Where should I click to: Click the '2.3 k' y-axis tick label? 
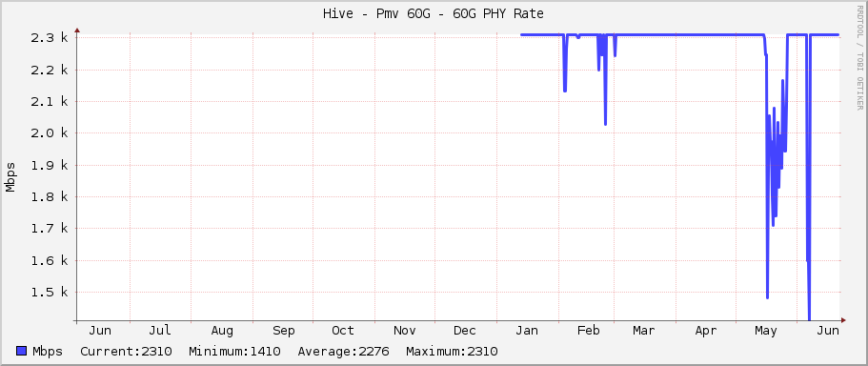tap(49, 38)
